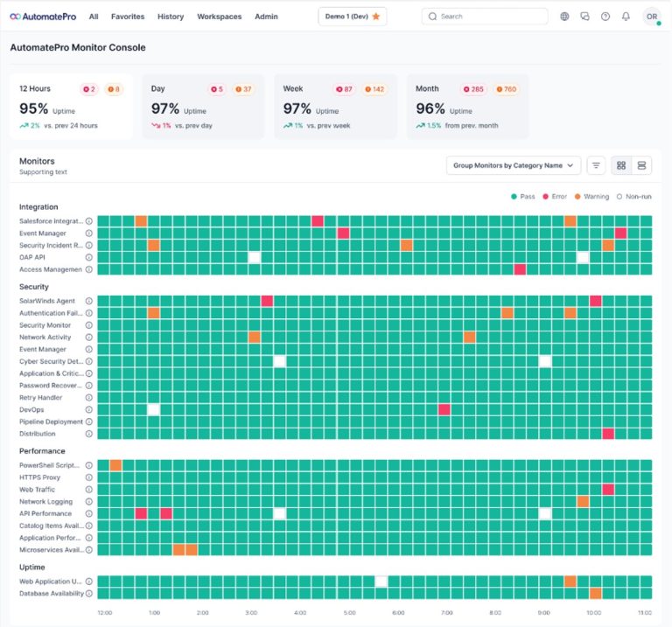672x627 pixels.
Task: Open the filter icon in Monitors
Action: (596, 165)
